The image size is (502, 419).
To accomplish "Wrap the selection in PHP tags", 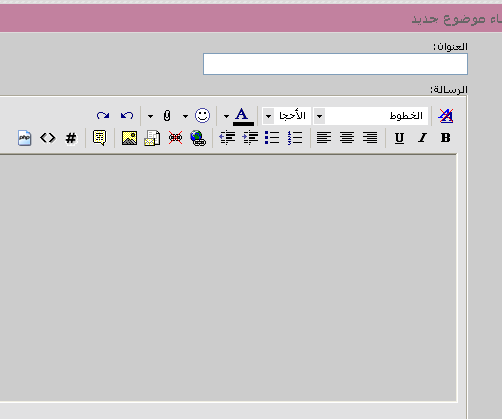I will point(25,138).
